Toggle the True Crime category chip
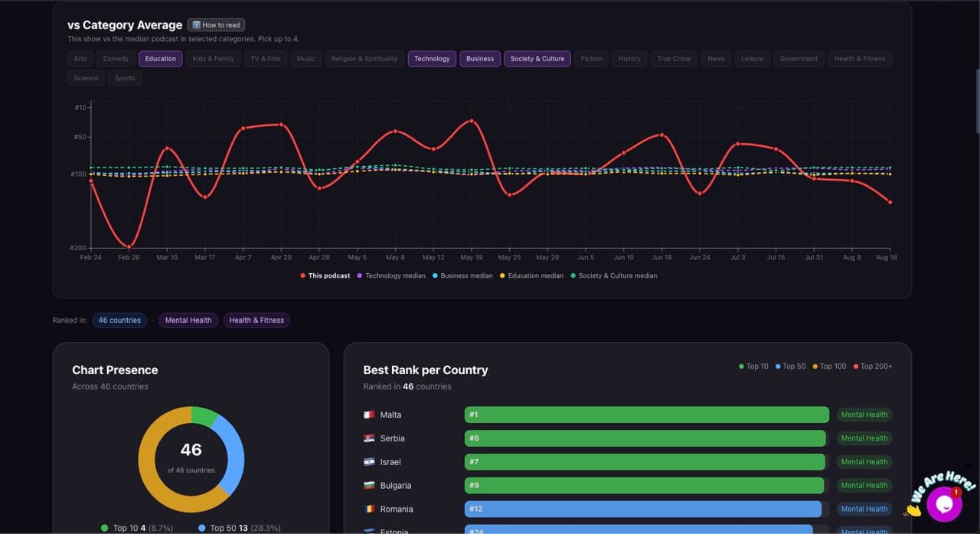980x534 pixels. click(x=674, y=59)
